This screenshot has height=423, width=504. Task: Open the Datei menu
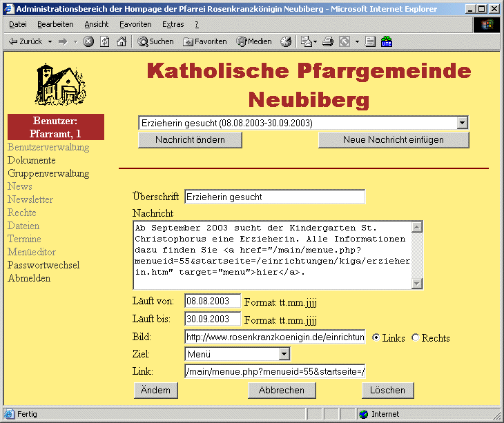(x=18, y=24)
